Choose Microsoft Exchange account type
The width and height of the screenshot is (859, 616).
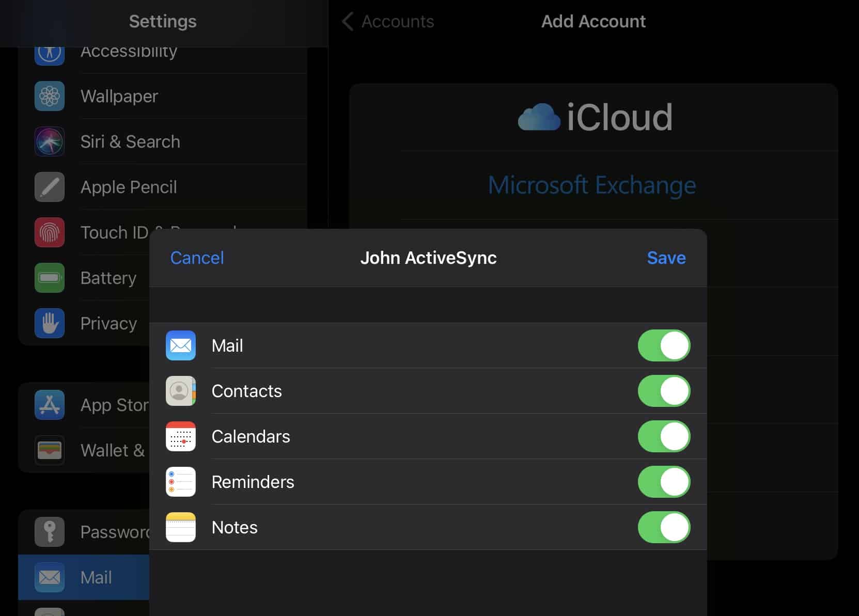pyautogui.click(x=592, y=185)
